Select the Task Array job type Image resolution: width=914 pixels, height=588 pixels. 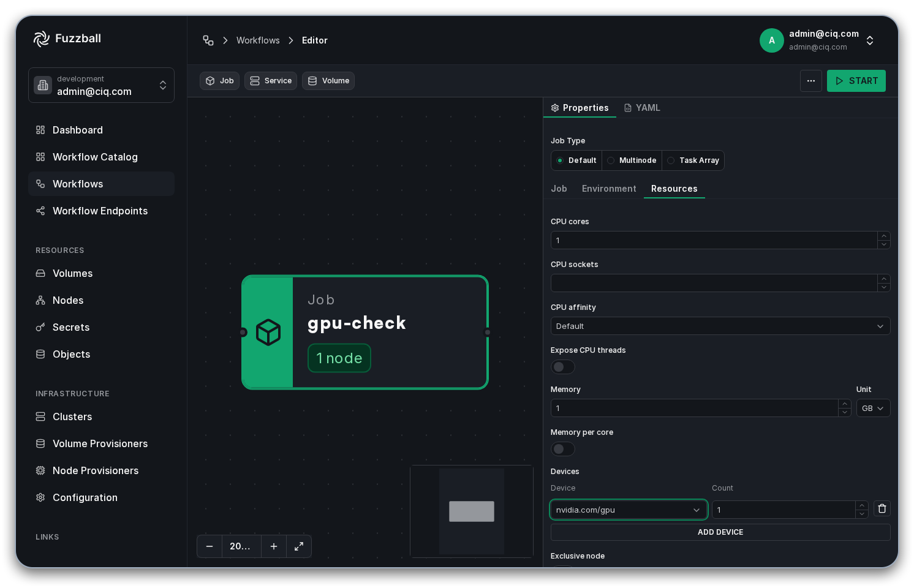click(693, 160)
